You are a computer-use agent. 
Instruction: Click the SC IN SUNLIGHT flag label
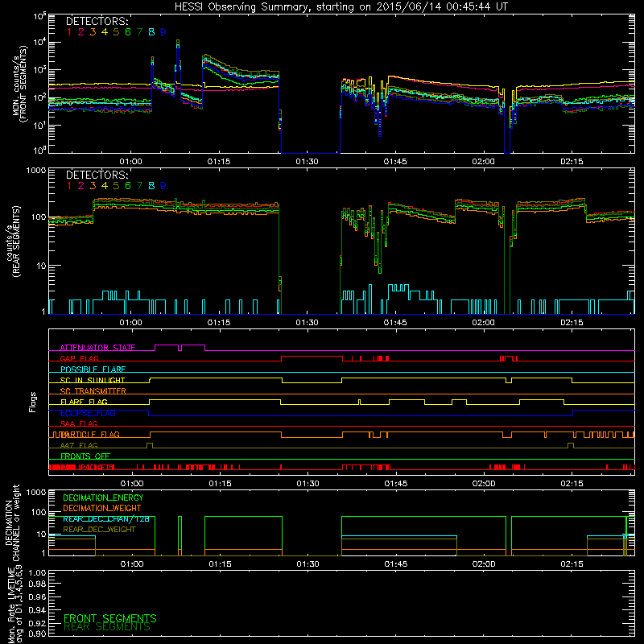(x=93, y=380)
